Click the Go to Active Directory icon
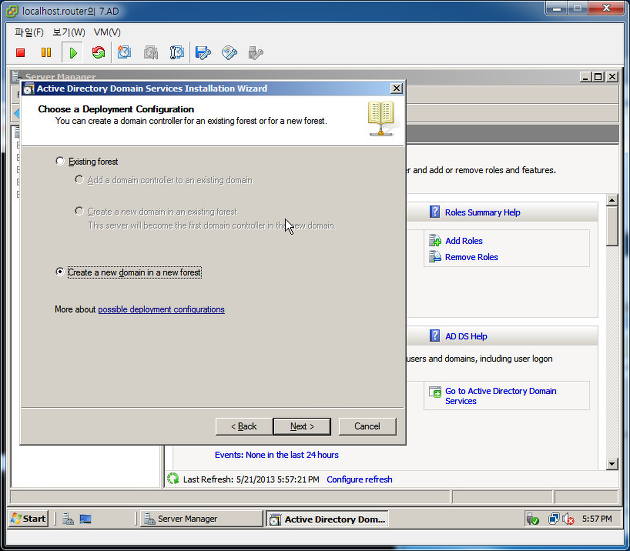Viewport: 630px width, 551px height. (x=435, y=392)
